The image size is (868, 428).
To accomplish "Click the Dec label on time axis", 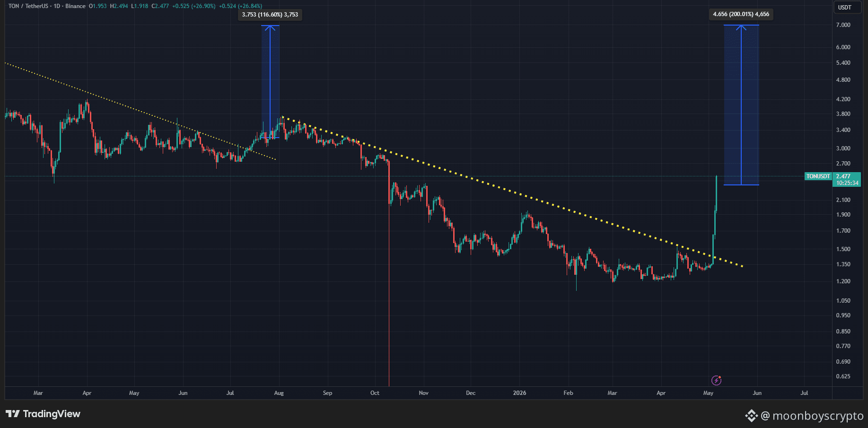I will pos(471,393).
